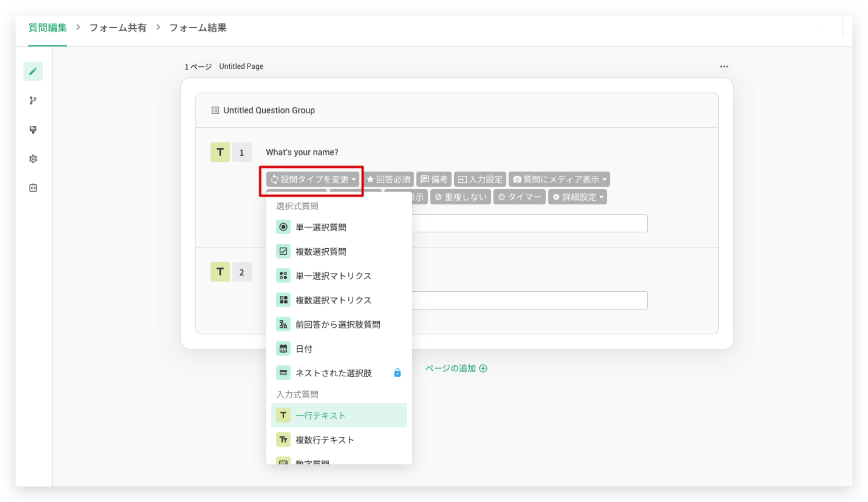Open the embed code icon in sidebar
Image resolution: width=868 pixels, height=502 pixels.
coord(33,188)
